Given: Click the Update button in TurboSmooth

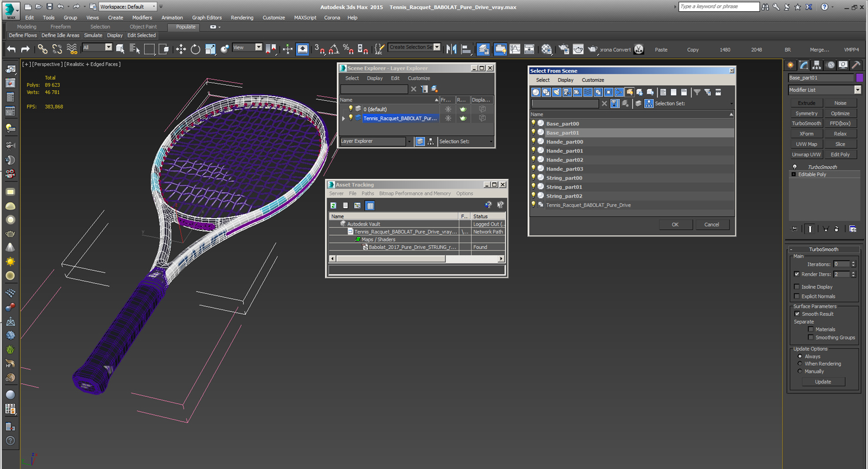Looking at the screenshot, I should 823,382.
